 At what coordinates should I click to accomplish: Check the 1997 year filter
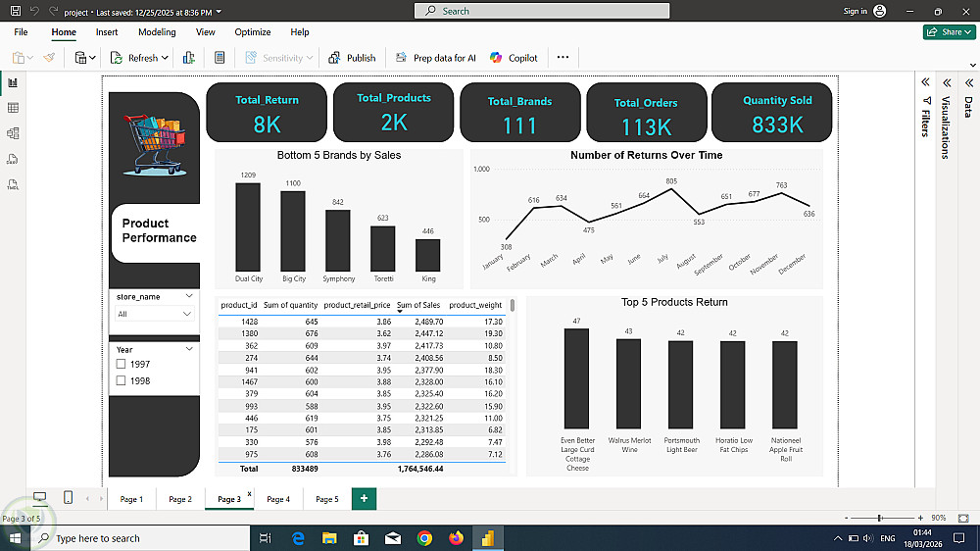tap(122, 364)
